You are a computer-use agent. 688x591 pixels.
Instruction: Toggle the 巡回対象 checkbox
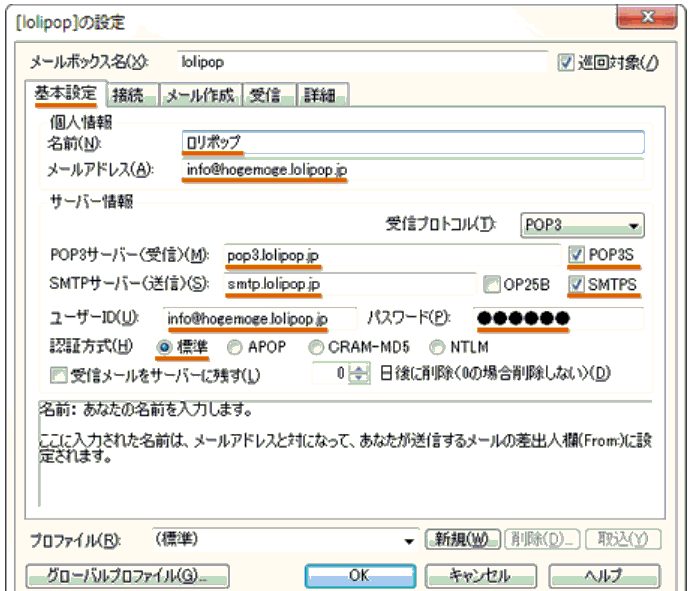pos(566,62)
